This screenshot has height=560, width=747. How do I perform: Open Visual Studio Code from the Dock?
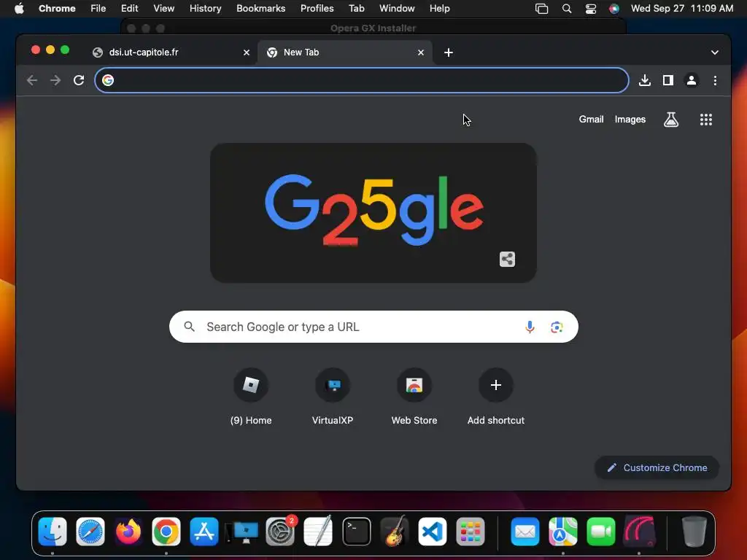click(432, 532)
